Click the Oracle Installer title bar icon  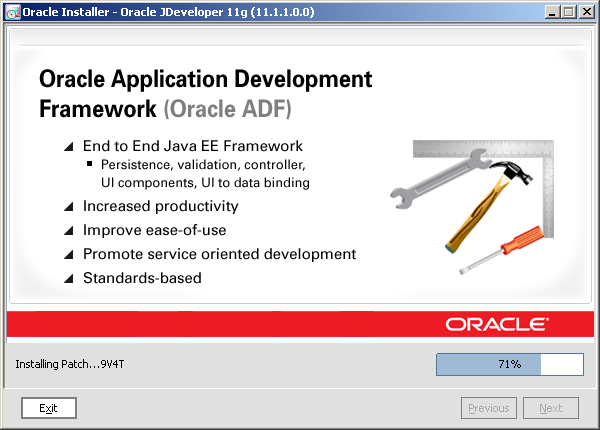[13, 12]
